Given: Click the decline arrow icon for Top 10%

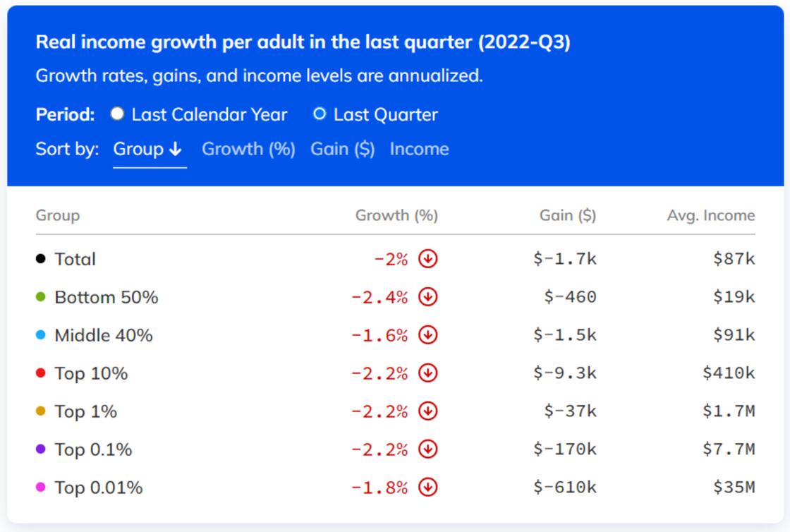Looking at the screenshot, I should pos(428,373).
